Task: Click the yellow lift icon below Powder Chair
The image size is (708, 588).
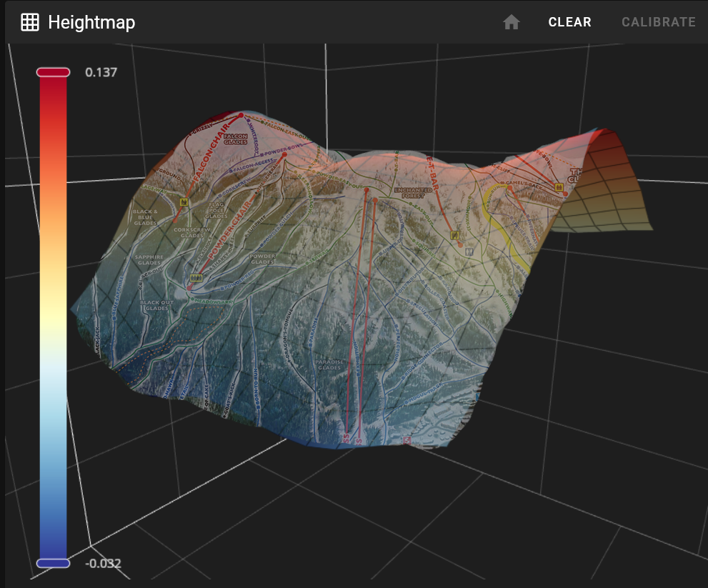Action: [196, 277]
